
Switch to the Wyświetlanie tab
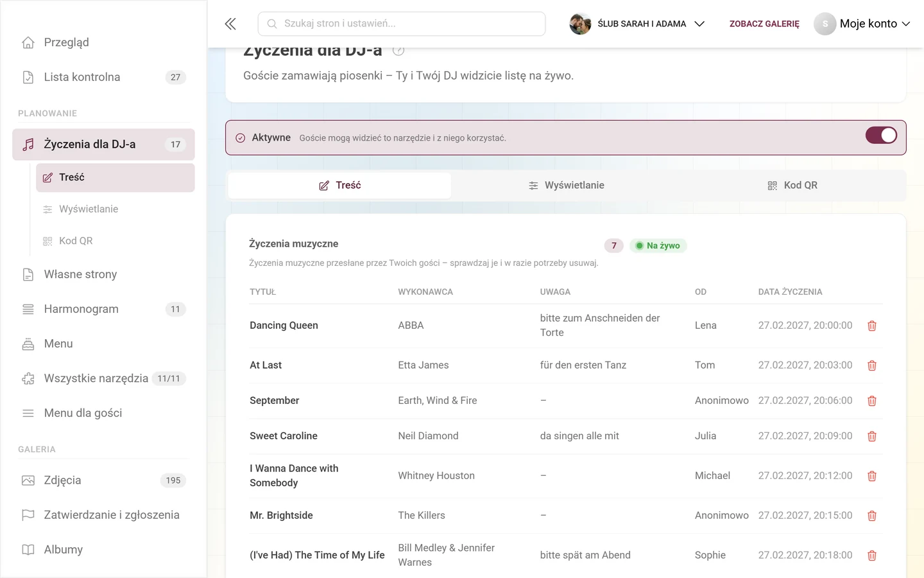point(566,186)
